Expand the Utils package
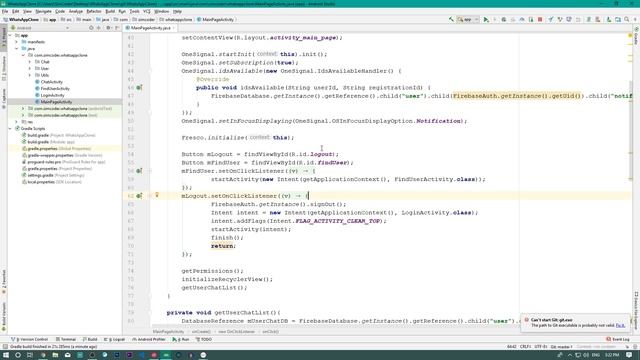Image resolution: width=640 pixels, height=360 pixels. (x=30, y=75)
